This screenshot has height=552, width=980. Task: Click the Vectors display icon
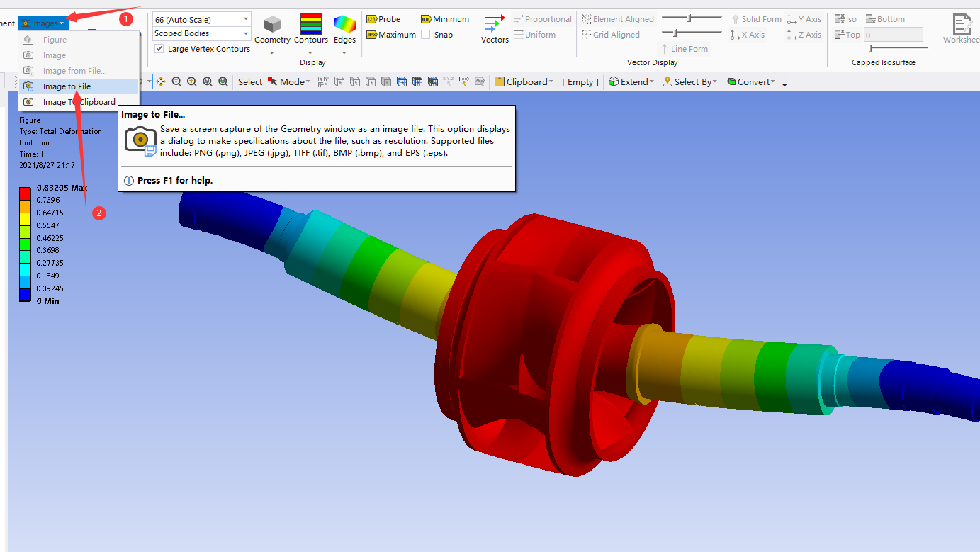tap(495, 29)
